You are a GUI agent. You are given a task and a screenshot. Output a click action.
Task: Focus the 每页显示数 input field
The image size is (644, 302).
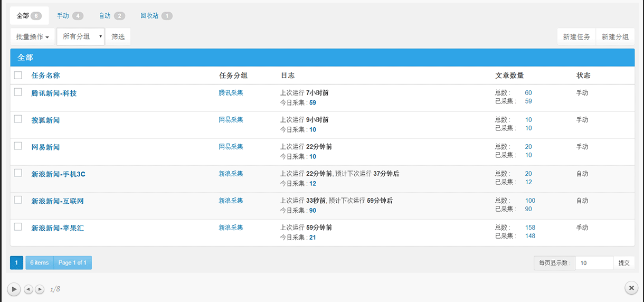click(x=594, y=262)
